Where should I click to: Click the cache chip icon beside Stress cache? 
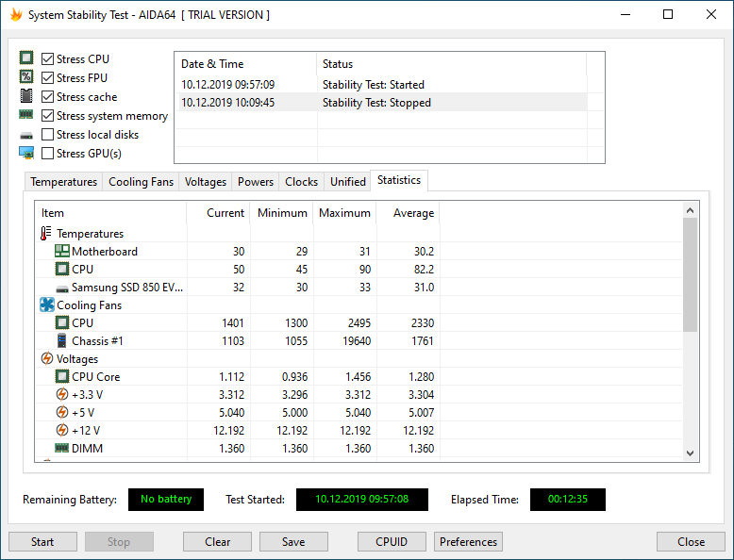tap(26, 96)
